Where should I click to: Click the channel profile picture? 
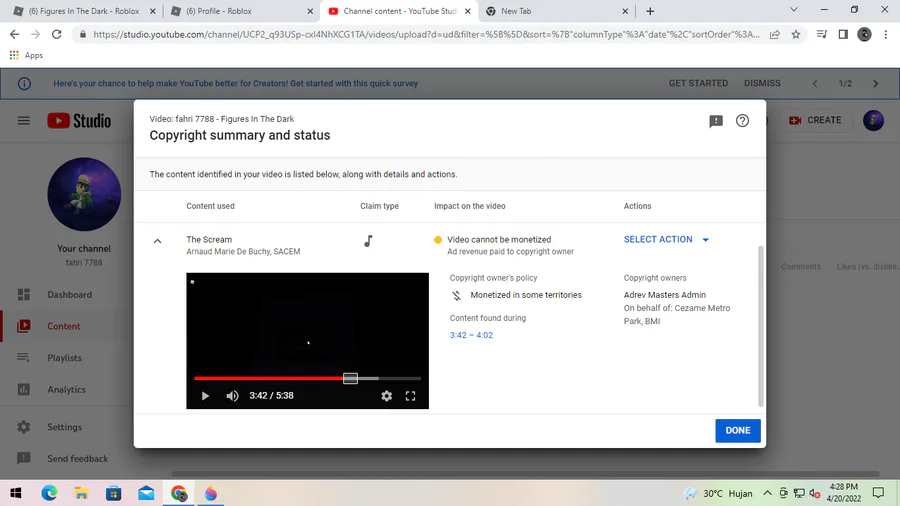(x=84, y=194)
